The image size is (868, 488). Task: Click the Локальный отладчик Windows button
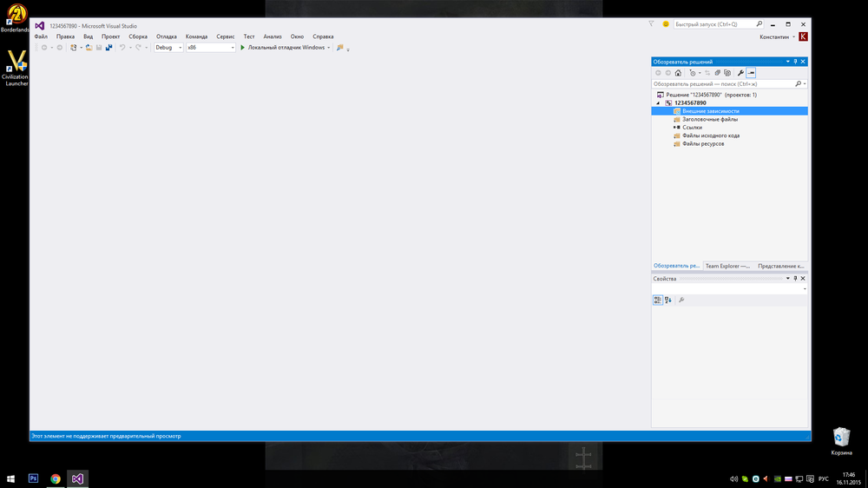286,48
